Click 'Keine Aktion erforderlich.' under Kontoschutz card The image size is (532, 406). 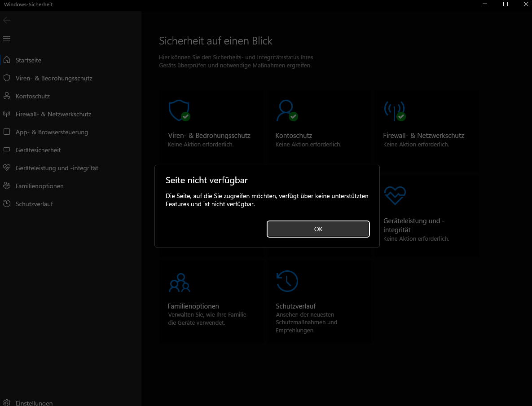point(308,144)
